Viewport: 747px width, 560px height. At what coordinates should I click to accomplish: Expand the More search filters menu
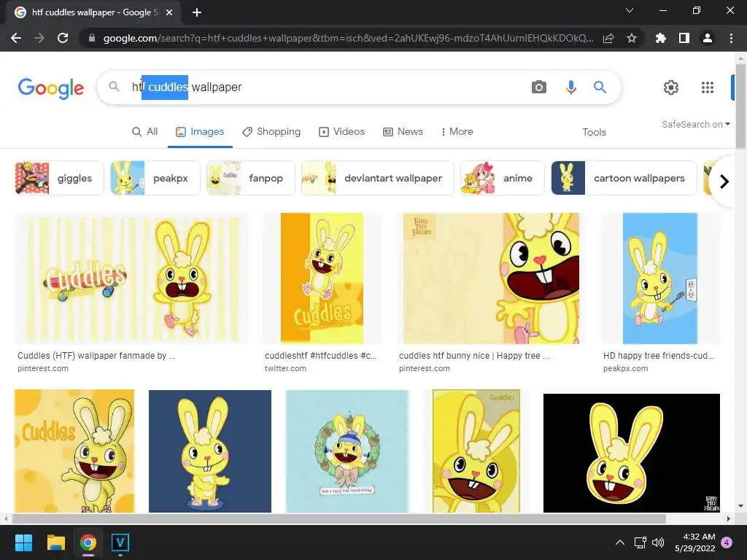click(457, 132)
